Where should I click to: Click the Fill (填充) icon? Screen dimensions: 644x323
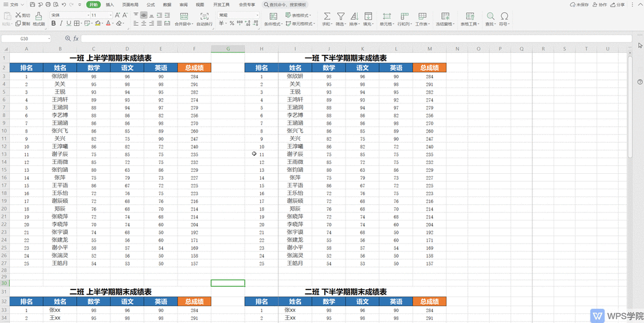[368, 16]
